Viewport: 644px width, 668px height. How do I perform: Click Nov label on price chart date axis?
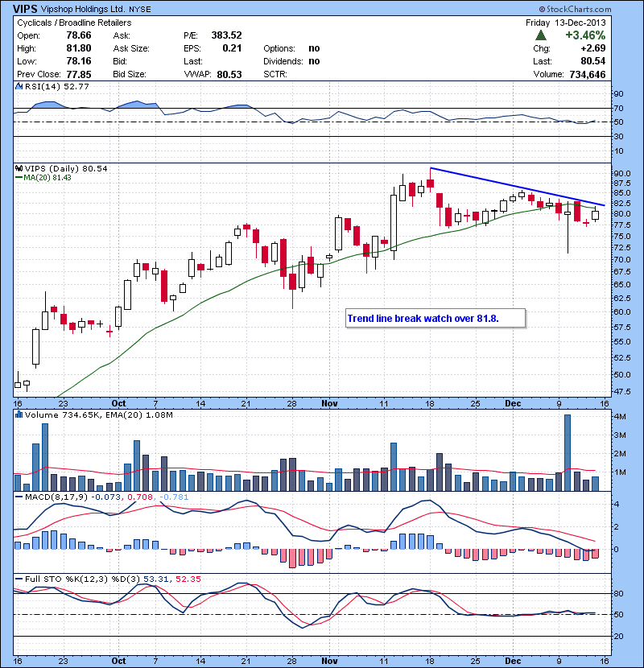click(329, 403)
